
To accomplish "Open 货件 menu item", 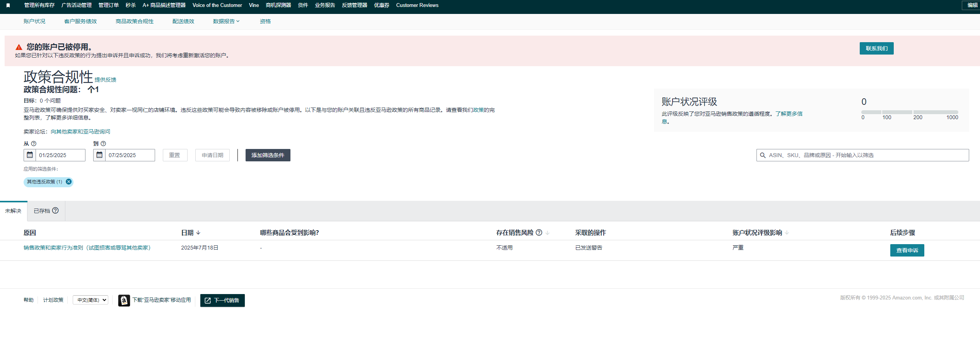I will (x=303, y=5).
